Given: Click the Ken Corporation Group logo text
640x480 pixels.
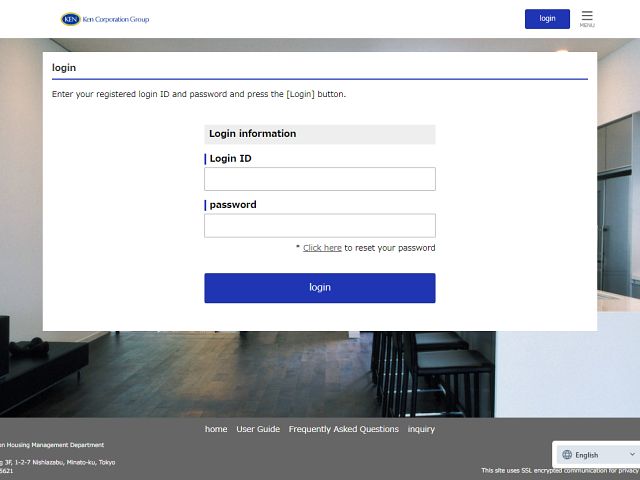Looking at the screenshot, I should 115,19.
